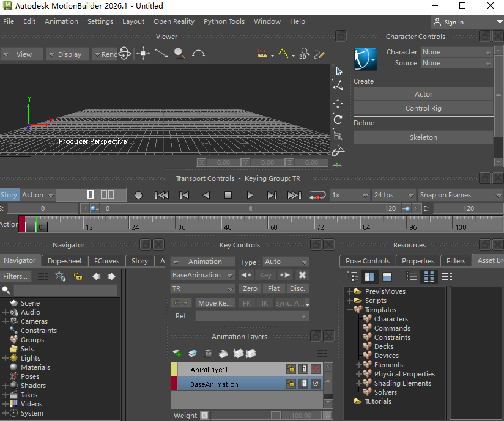Select the orbit camera tool in Viewer
This screenshot has height=421, width=504.
point(125,53)
